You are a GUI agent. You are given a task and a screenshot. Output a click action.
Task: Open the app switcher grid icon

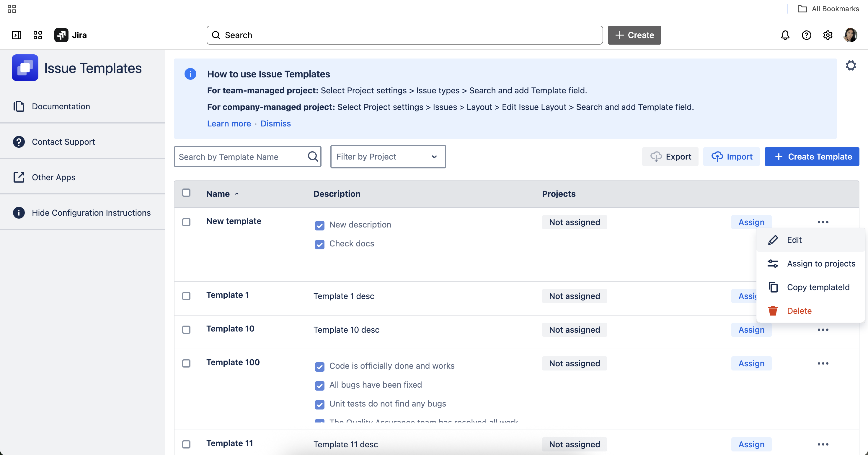pos(38,35)
